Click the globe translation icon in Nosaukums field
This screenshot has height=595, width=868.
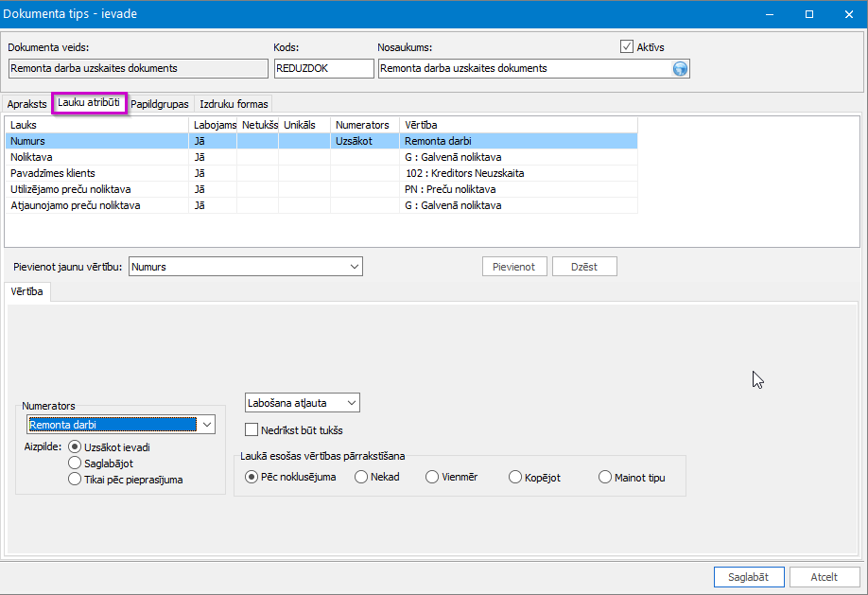tap(680, 69)
